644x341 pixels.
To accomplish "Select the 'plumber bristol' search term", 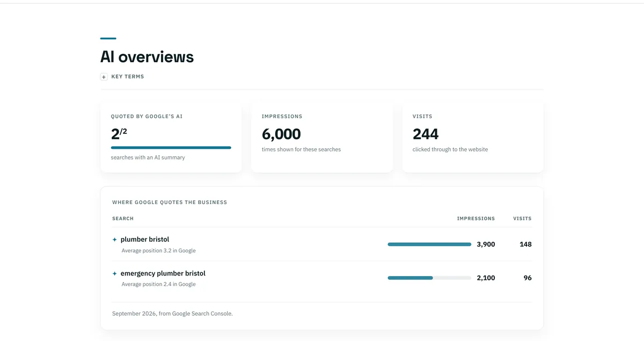I will pos(145,240).
